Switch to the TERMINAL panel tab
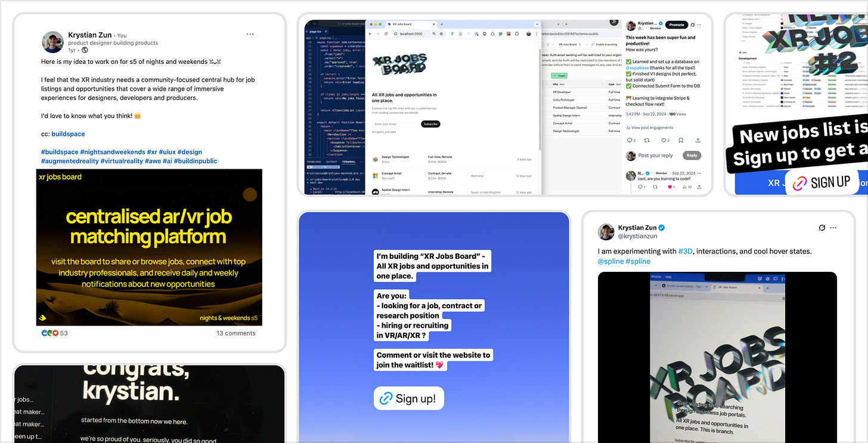 pyautogui.click(x=349, y=162)
